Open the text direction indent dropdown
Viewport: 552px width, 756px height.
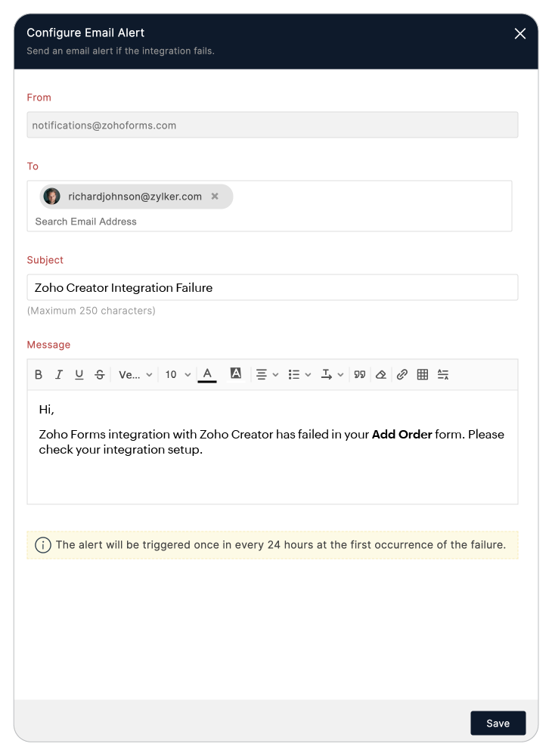(x=332, y=375)
